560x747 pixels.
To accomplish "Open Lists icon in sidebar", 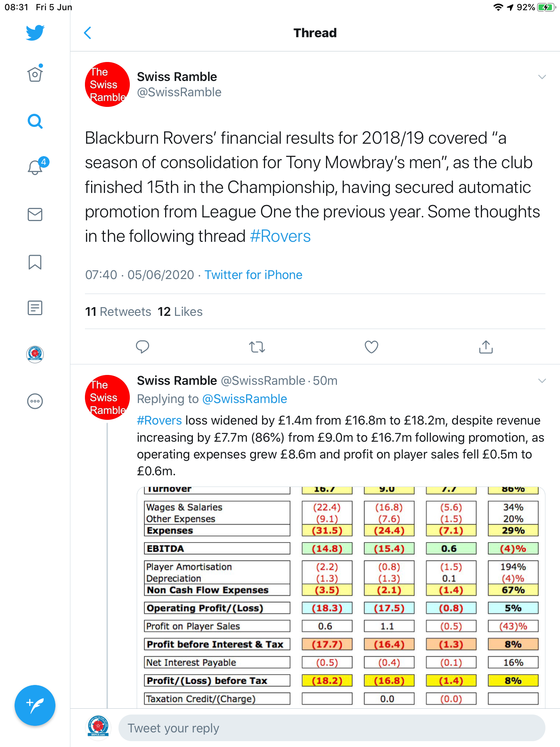I will point(35,308).
